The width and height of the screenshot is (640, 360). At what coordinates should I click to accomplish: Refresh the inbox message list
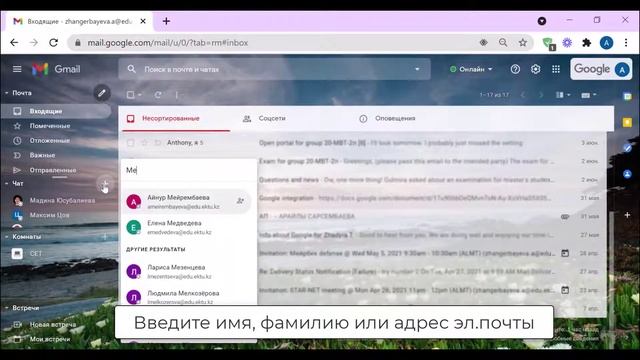[158, 95]
